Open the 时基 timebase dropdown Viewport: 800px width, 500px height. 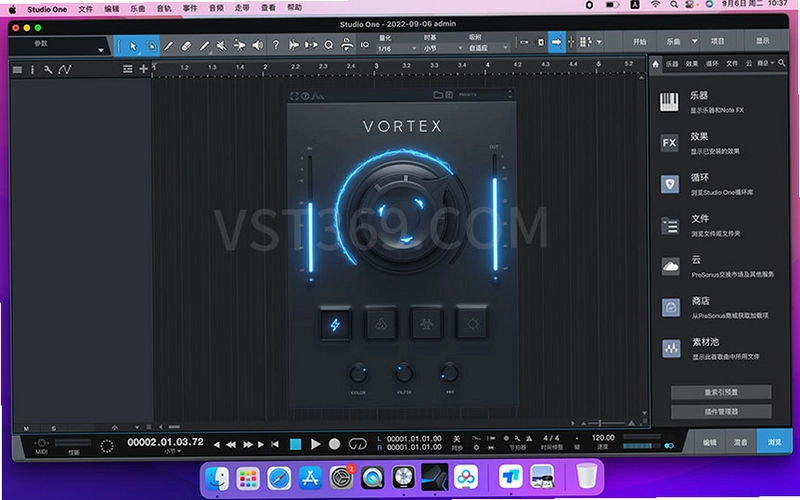pos(442,48)
